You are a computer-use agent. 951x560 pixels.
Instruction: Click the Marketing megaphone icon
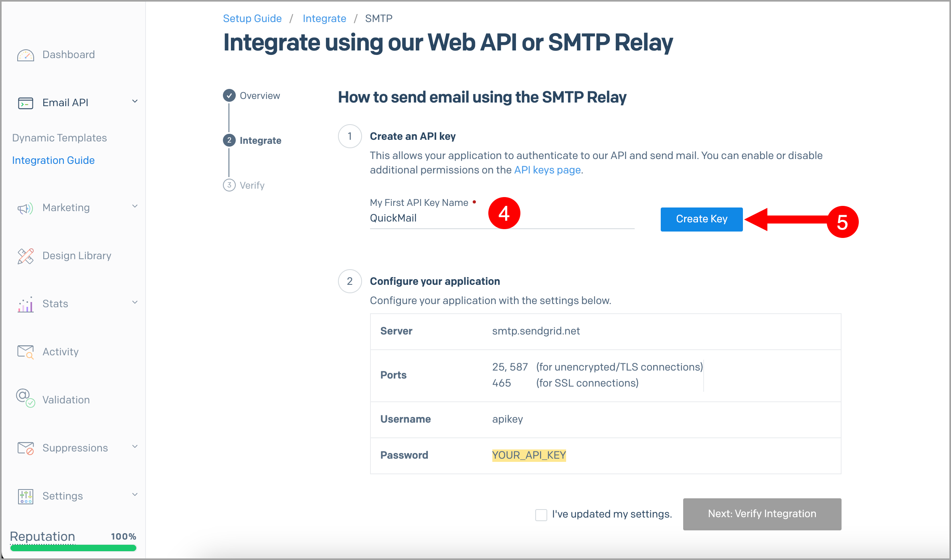coord(26,208)
